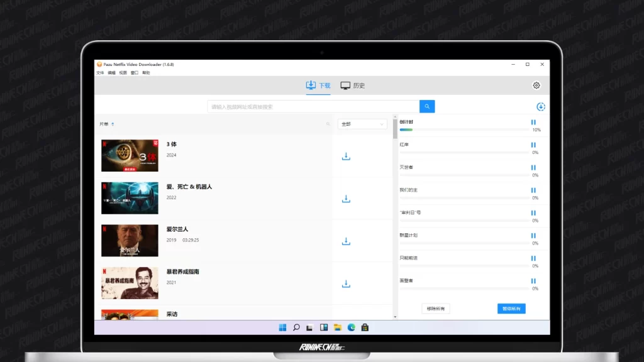Open the 全部 filter dropdown

(362, 124)
